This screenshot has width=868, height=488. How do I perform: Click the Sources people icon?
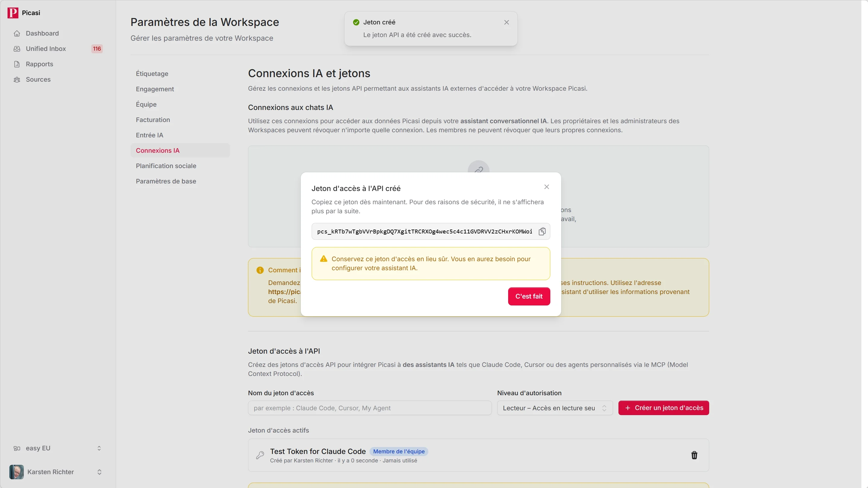tap(17, 80)
